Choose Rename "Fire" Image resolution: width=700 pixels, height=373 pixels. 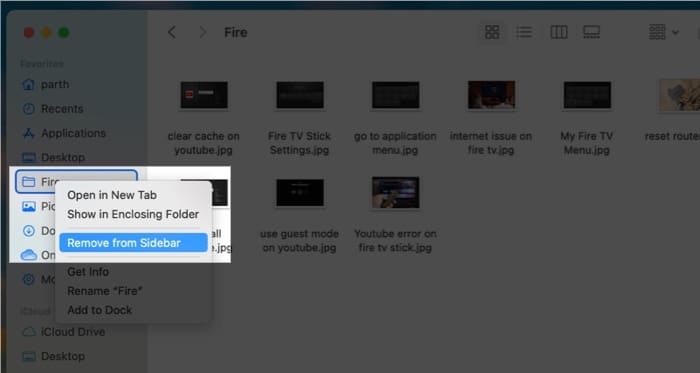(x=104, y=291)
